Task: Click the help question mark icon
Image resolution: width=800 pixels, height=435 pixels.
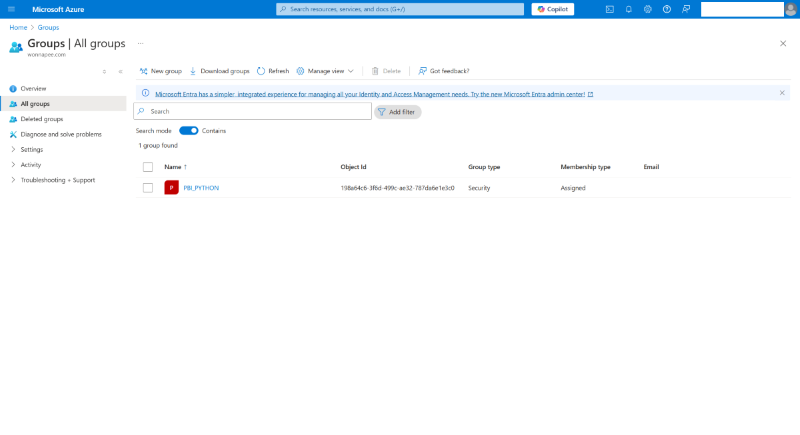Action: tap(667, 9)
